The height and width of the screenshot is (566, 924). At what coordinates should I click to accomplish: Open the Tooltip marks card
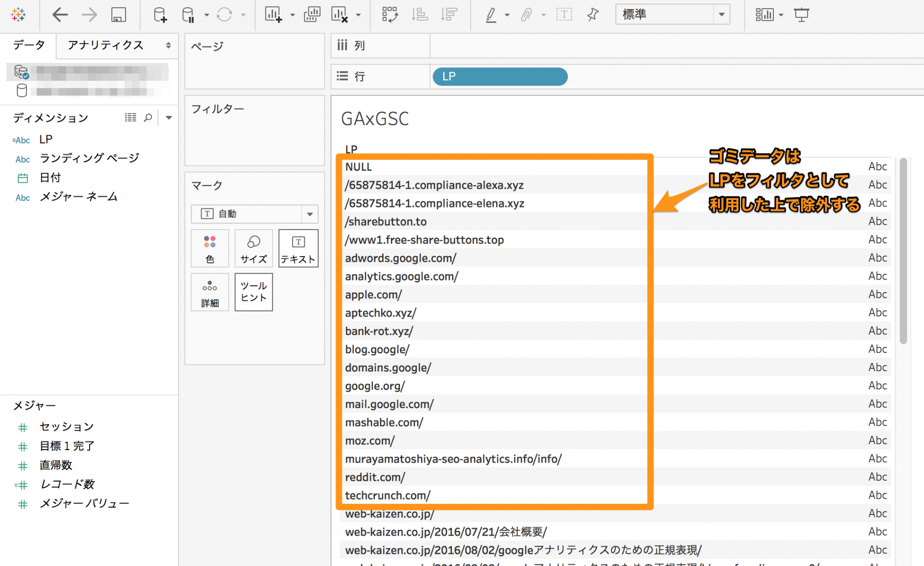(254, 292)
